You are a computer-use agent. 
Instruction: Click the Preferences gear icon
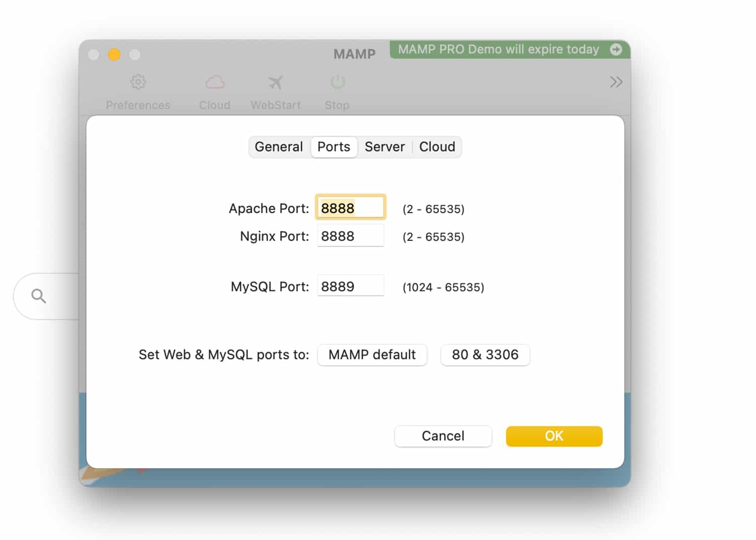click(138, 82)
